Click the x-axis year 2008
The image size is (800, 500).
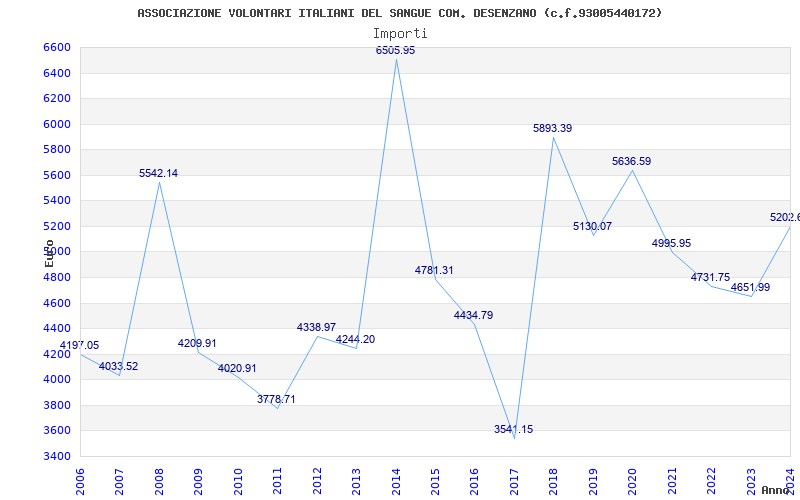click(159, 482)
